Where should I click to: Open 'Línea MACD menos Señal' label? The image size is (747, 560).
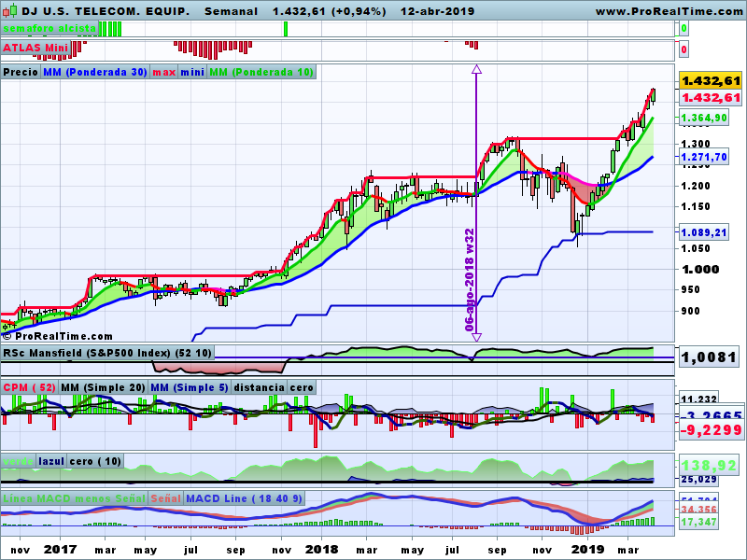pyautogui.click(x=74, y=498)
